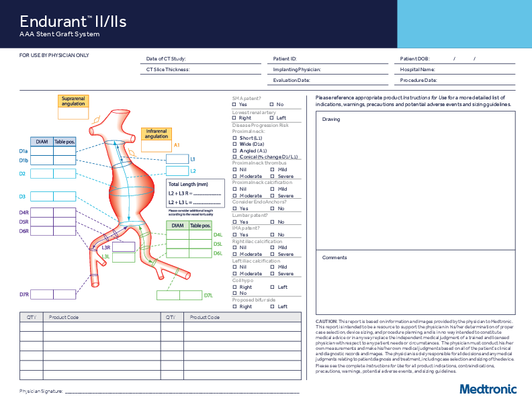
Task: Select Left for proposed bifur side
Action: pos(272,306)
